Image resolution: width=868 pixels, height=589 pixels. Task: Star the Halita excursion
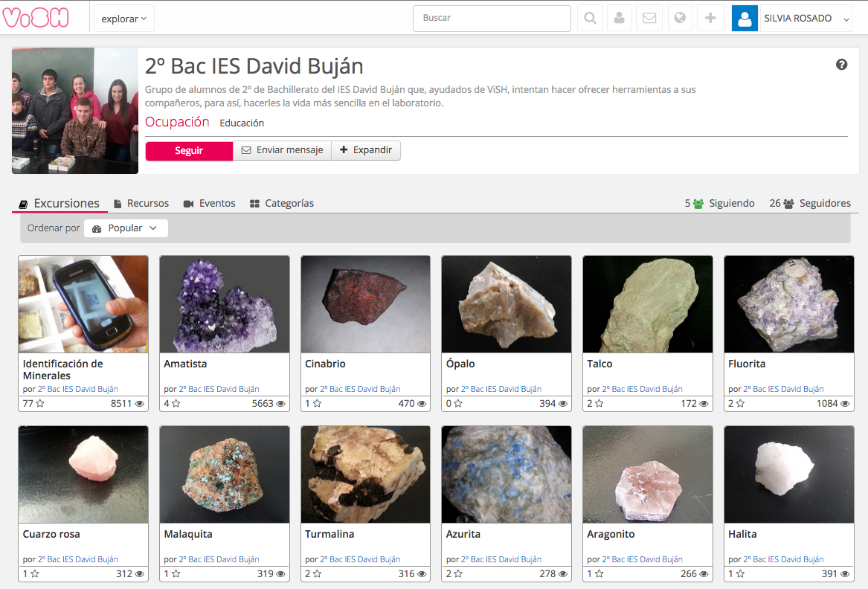coord(740,573)
